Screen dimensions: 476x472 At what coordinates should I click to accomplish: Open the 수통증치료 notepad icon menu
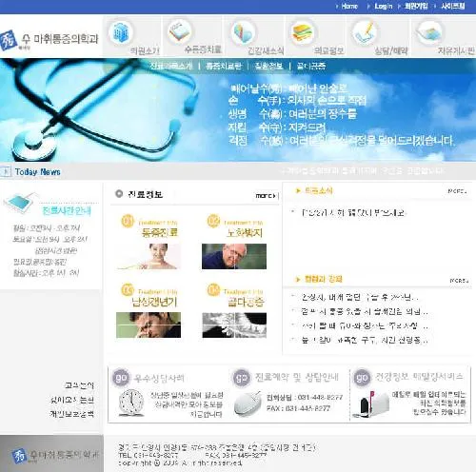(x=180, y=31)
